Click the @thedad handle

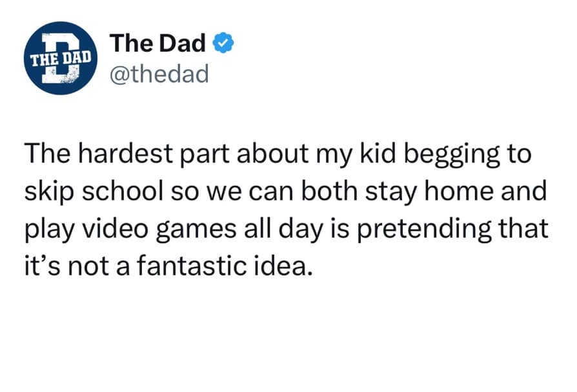[x=160, y=74]
